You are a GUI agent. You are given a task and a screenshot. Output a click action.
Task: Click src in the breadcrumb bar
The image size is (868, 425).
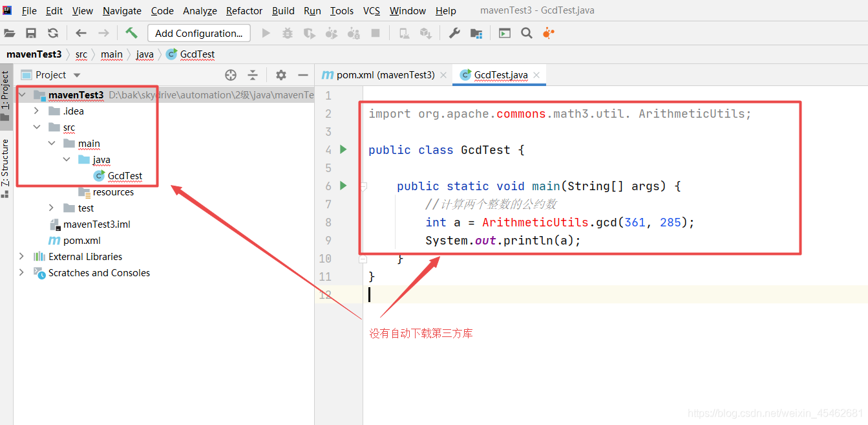pos(81,54)
